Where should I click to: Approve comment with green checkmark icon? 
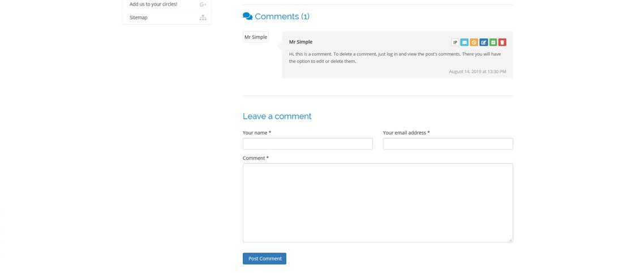click(x=493, y=42)
